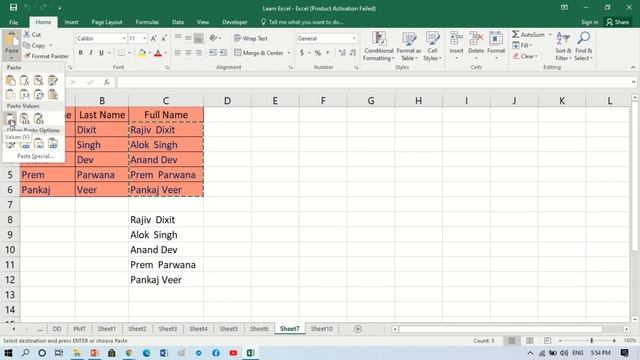
Task: Click the zoom slider handle
Action: (591, 340)
